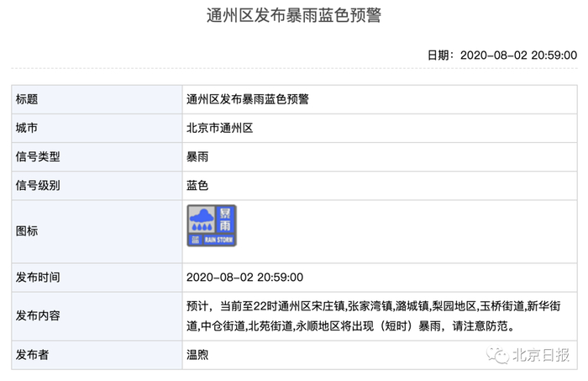Viewport: 588px width, 381px height.
Task: Click the 城市 row label
Action: (27, 128)
